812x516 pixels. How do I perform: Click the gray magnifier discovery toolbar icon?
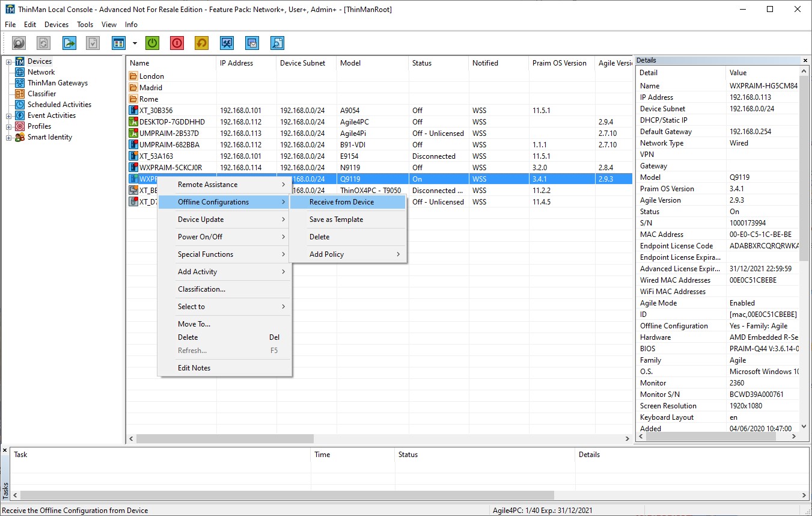pos(19,43)
